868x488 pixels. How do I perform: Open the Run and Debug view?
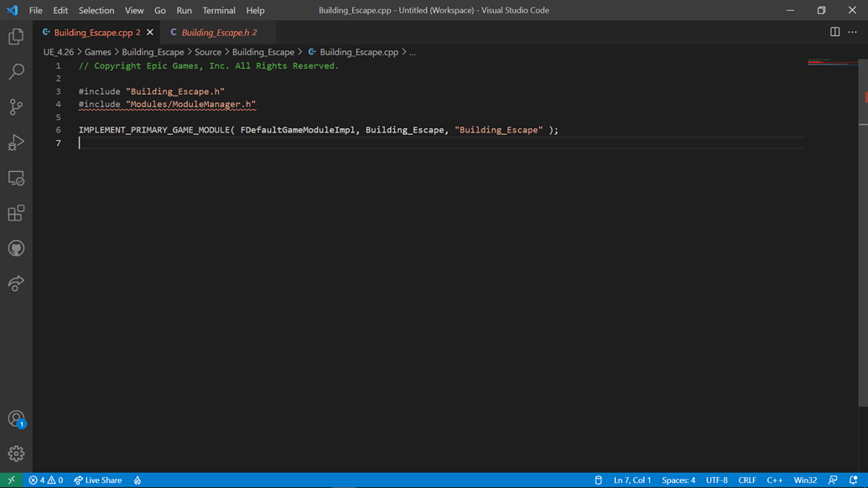(x=16, y=143)
